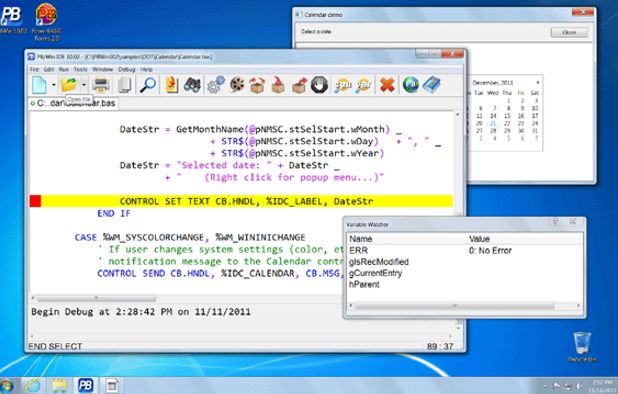Viewport: 618px width, 394px height.
Task: Open the PowerBASIC Forms 2.0 desktop shortcut
Action: click(47, 22)
